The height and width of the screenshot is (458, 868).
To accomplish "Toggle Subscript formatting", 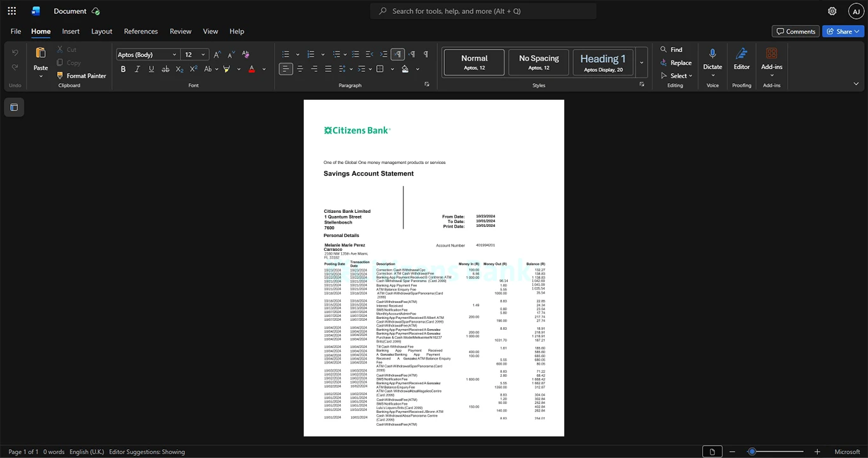I will pos(179,69).
